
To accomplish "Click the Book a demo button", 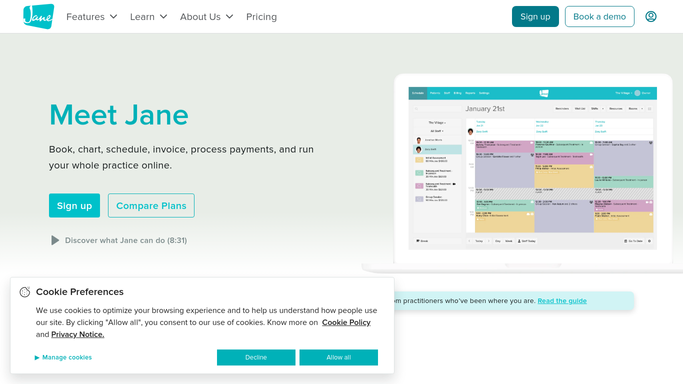I will pyautogui.click(x=599, y=17).
